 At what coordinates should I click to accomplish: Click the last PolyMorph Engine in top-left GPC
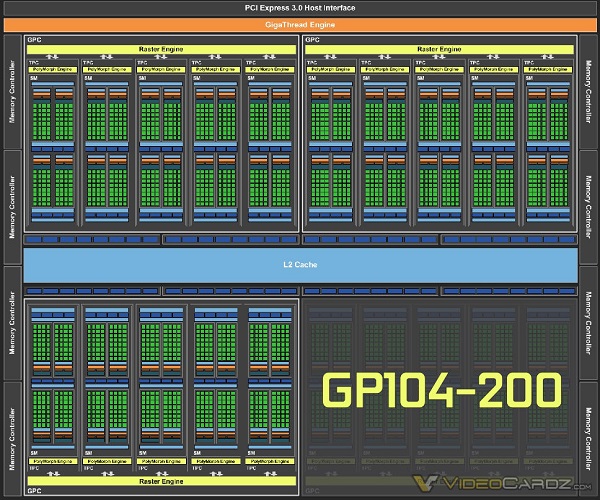pos(270,70)
